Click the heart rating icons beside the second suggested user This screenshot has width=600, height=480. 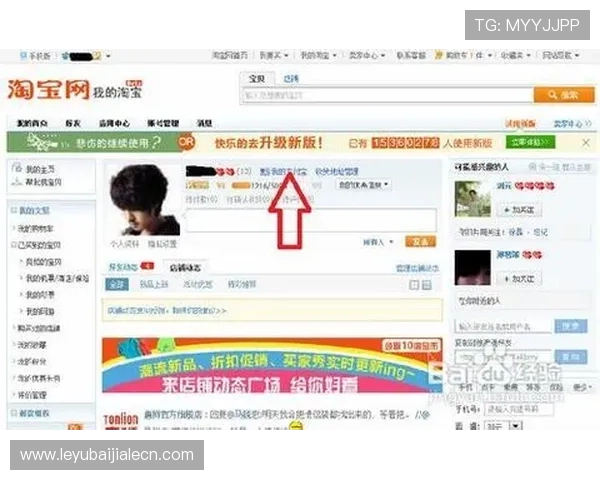click(532, 255)
